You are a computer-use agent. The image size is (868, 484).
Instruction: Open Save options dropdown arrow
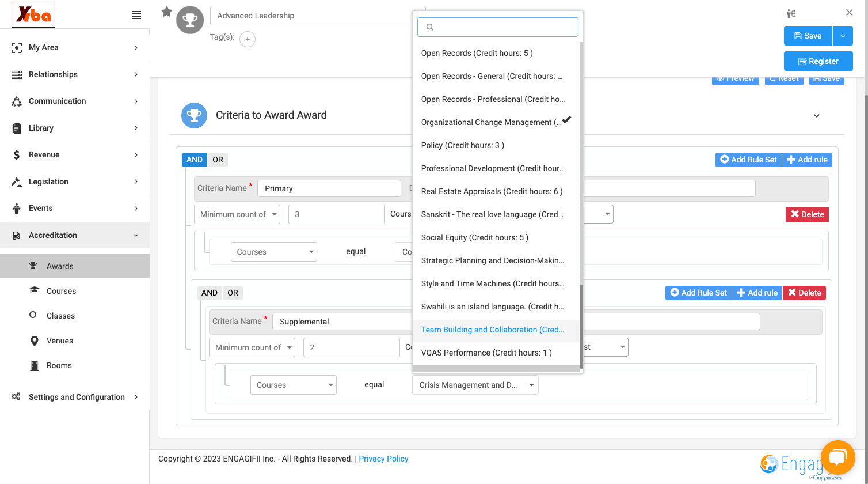[x=843, y=36]
